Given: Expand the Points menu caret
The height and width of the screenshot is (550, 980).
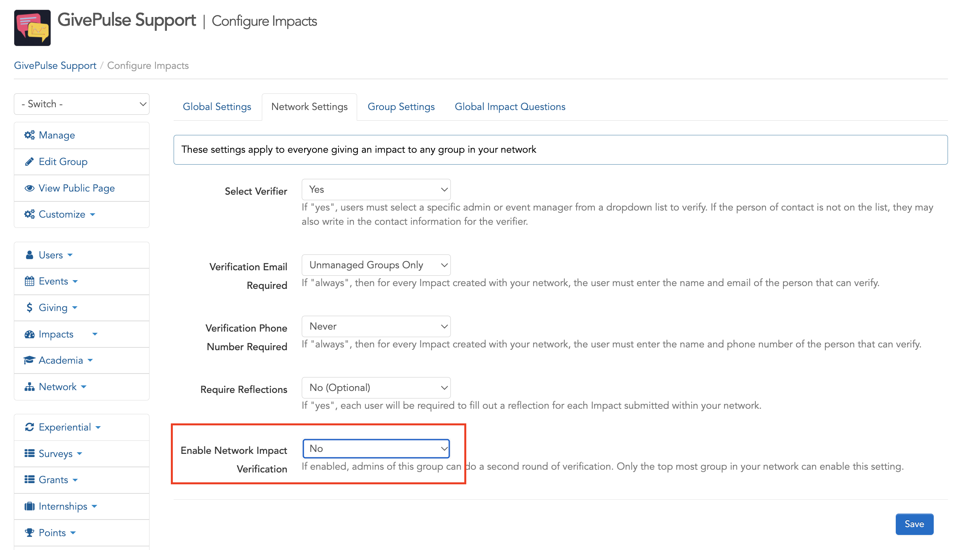Looking at the screenshot, I should (x=73, y=533).
